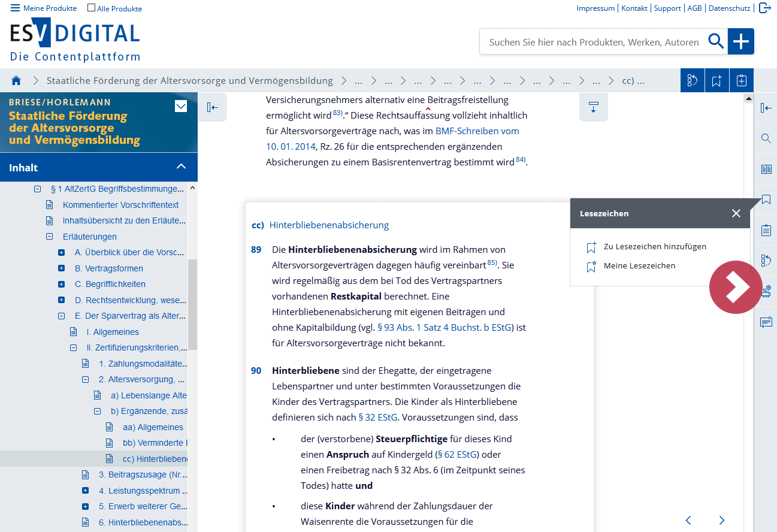Focus the product search field
The height and width of the screenshot is (532, 777).
click(x=594, y=42)
